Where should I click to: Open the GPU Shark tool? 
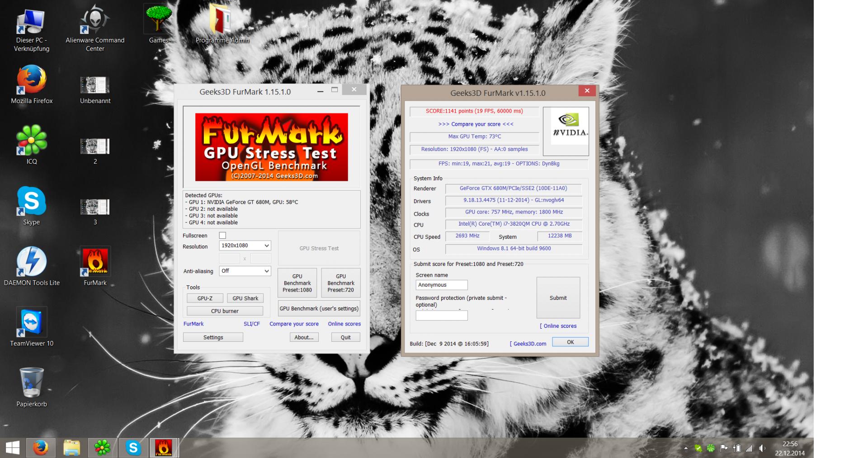pos(245,298)
